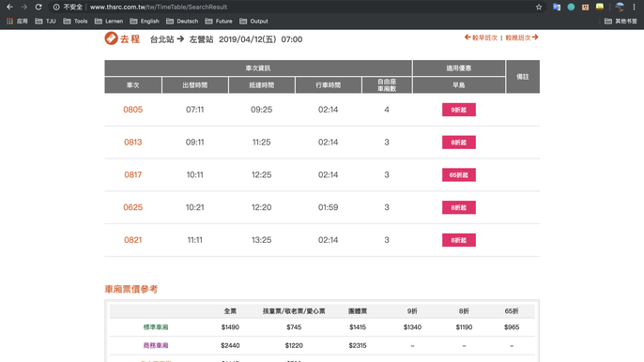Screen dimensions: 644x362
Task: Open the English bookmark folder
Action: pos(145,21)
